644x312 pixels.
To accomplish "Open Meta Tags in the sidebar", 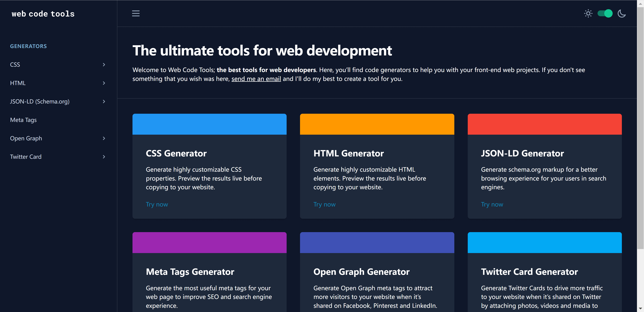I will 23,120.
